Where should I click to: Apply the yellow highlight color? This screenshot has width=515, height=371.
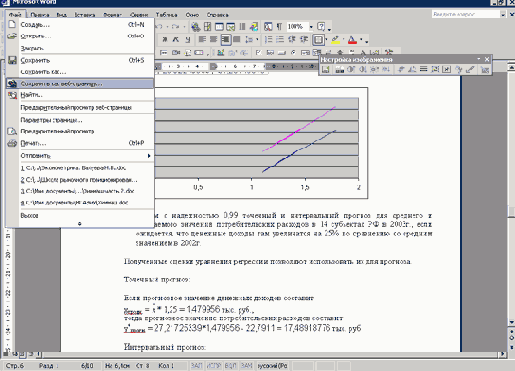point(336,40)
